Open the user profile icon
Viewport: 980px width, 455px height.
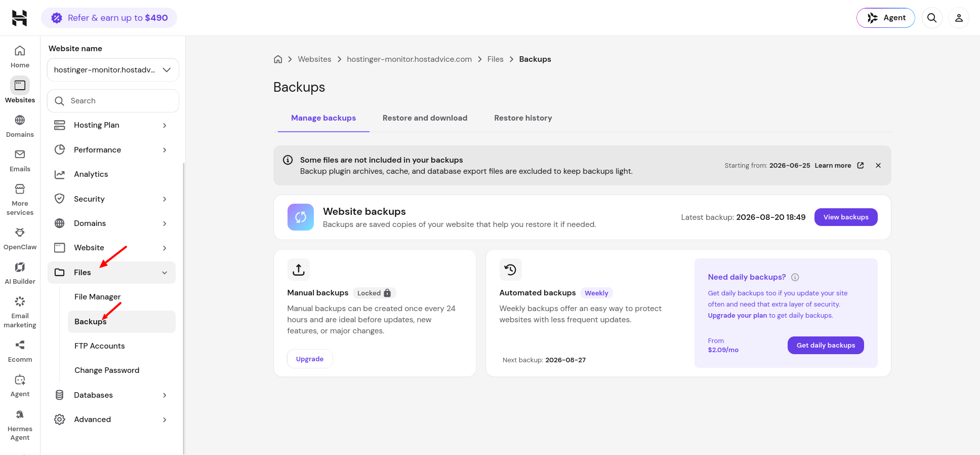(x=959, y=18)
